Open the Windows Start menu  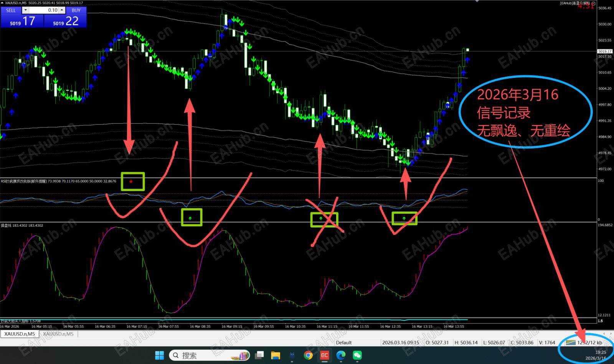pos(160,356)
